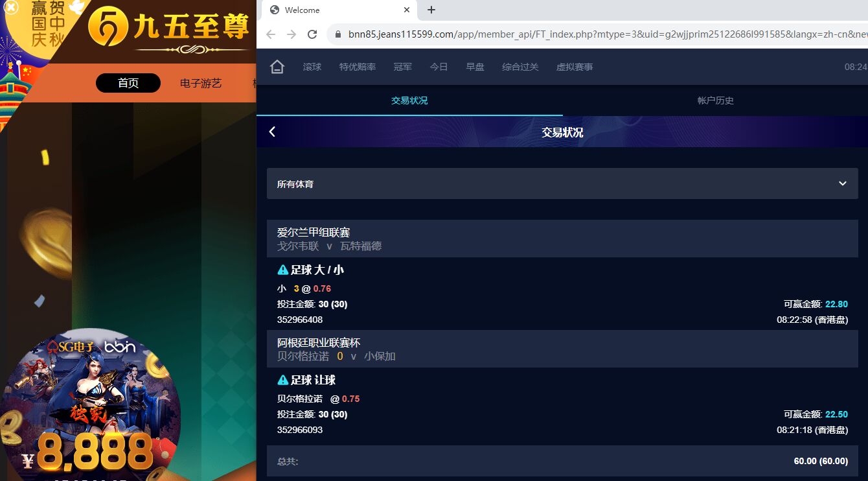Viewport: 868px width, 481px height.
Task: Click the odds value 0.75
Action: [x=350, y=399]
